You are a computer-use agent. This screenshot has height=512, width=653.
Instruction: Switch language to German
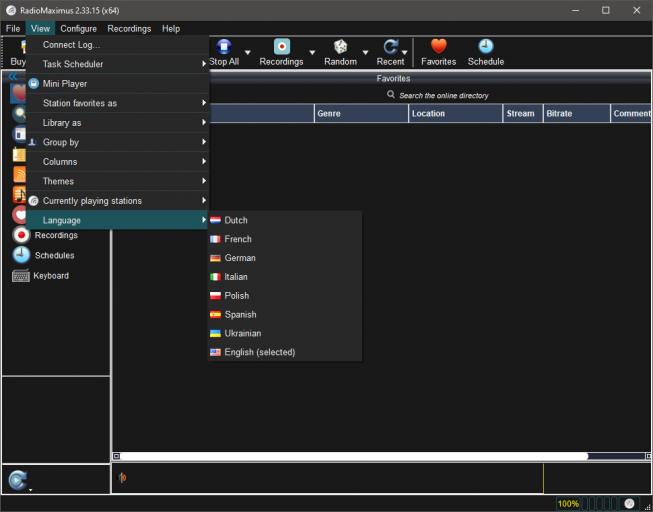point(285,258)
